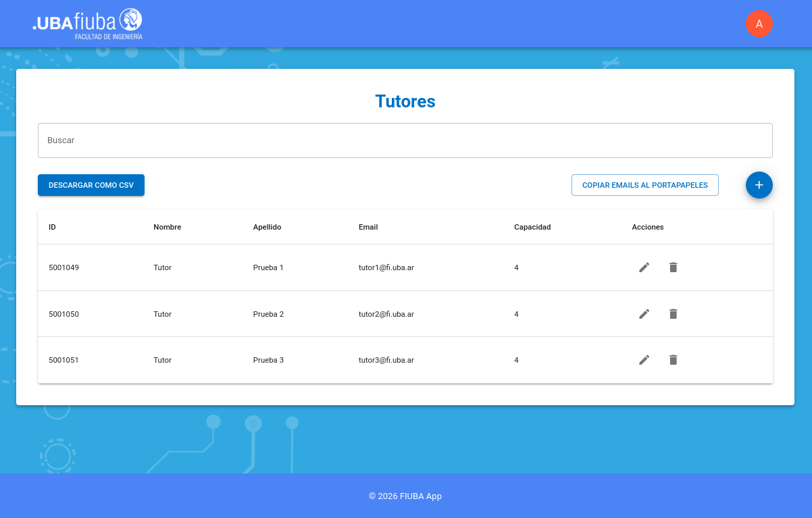
Task: Copy emails to clipboard
Action: (644, 185)
